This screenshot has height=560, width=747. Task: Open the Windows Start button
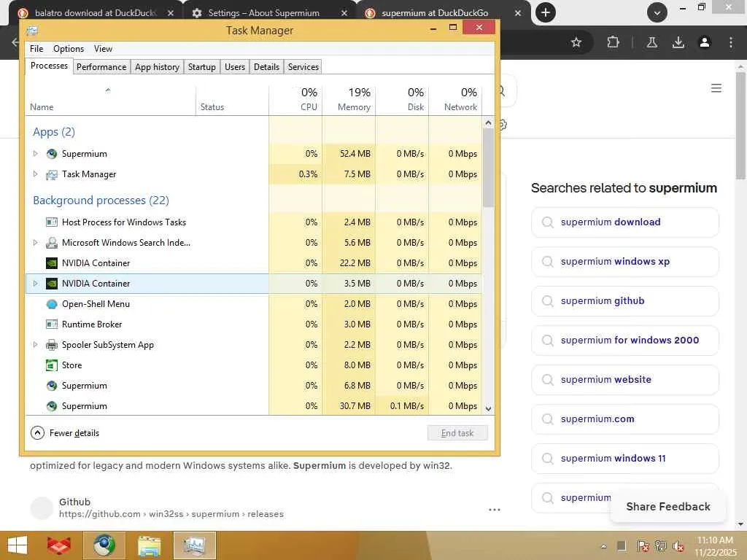point(18,545)
